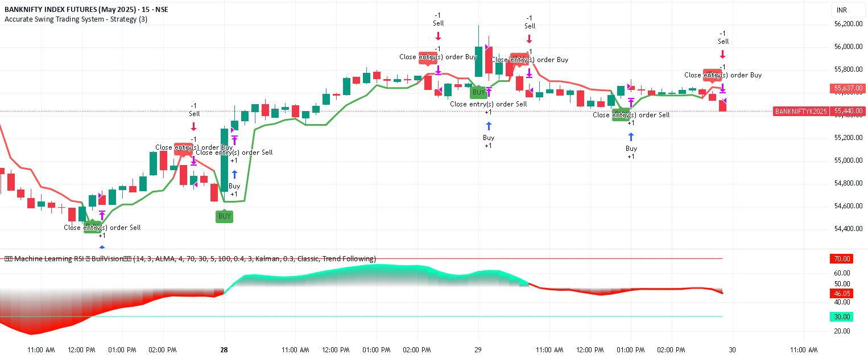
Task: Click the 60.00 RSI scale label
Action: 842,273
